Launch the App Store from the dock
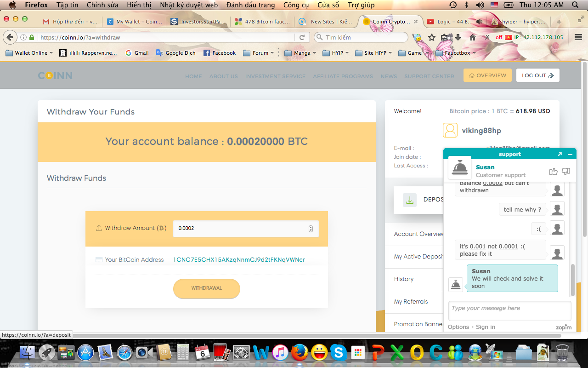This screenshot has width=588, height=368. click(85, 353)
